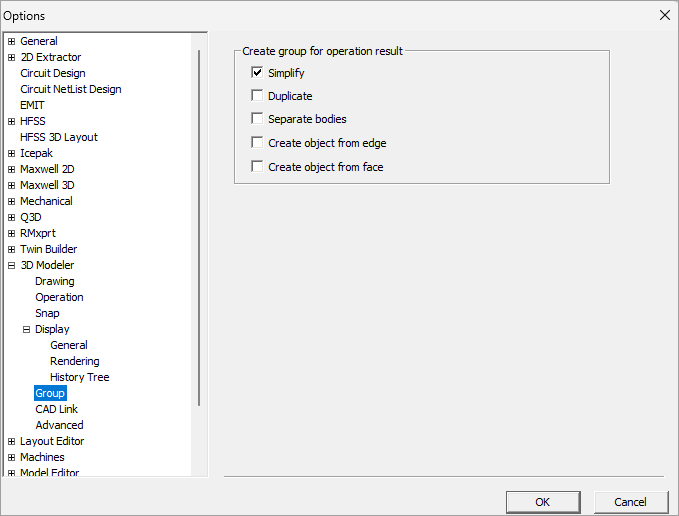Open the Snap options page
The width and height of the screenshot is (679, 516).
[47, 313]
